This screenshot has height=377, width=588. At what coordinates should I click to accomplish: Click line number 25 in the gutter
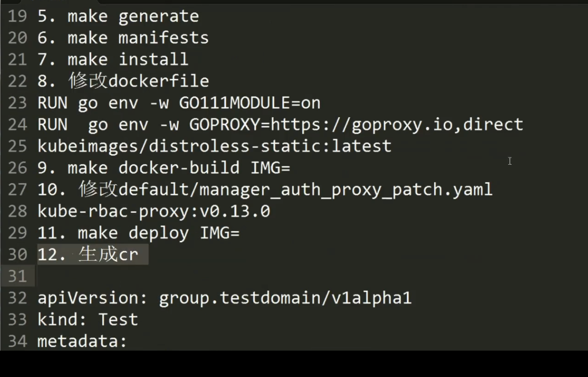pyautogui.click(x=17, y=146)
